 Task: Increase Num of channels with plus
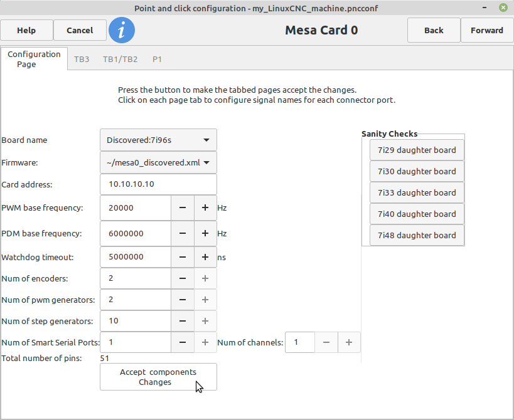[x=349, y=342]
